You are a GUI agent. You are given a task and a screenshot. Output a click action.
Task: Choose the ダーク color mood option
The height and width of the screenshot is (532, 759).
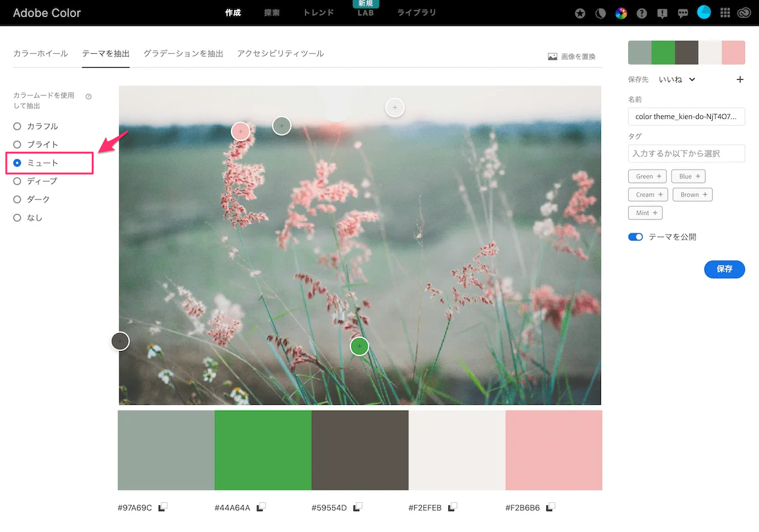tap(17, 199)
